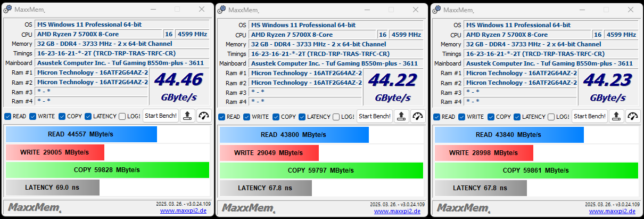Disable LATENCY test in the right window (44.23 GByte/s)

tap(517, 117)
